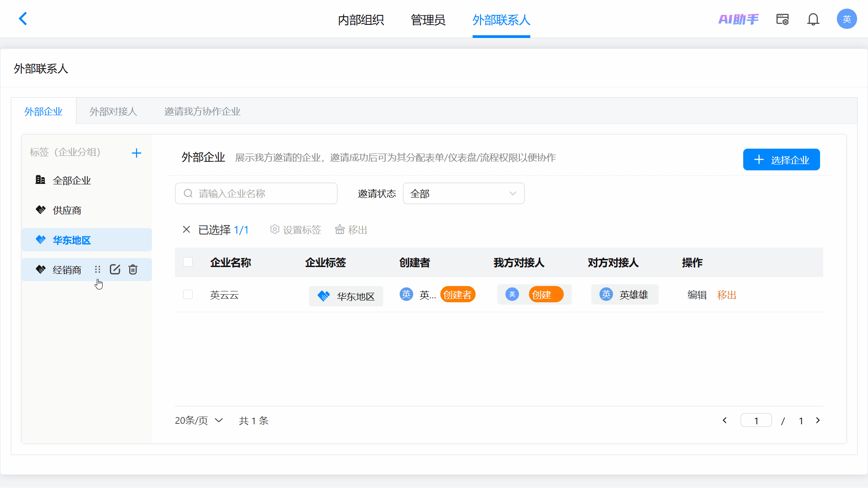Toggle the checkbox for 英云云

188,295
